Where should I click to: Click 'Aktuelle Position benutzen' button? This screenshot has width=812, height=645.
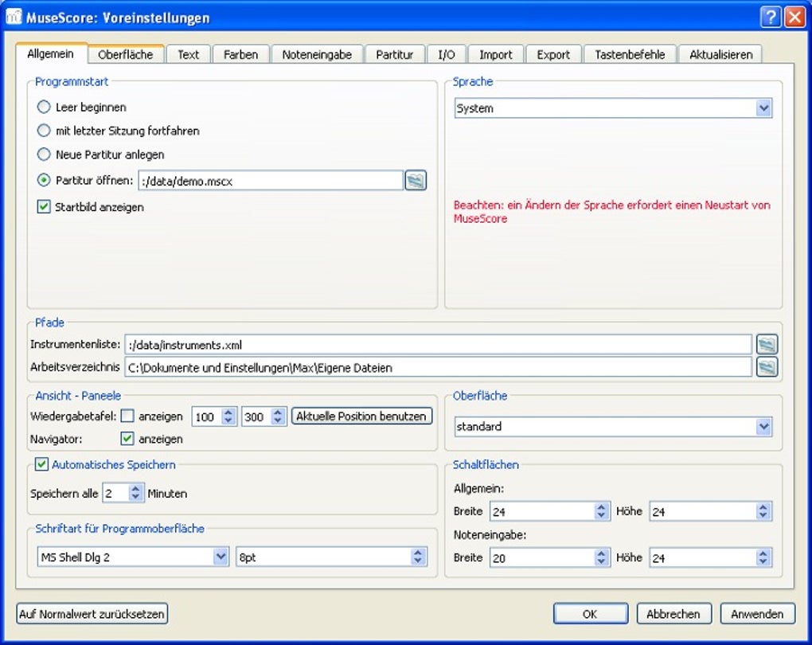pyautogui.click(x=362, y=416)
